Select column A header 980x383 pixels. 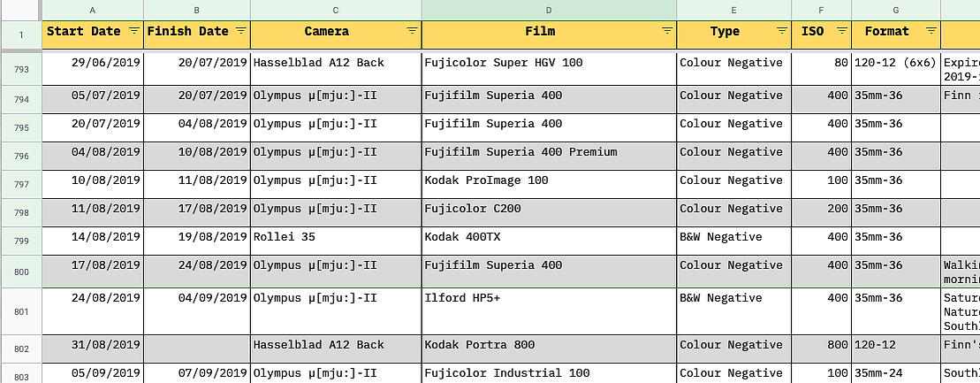[93, 10]
